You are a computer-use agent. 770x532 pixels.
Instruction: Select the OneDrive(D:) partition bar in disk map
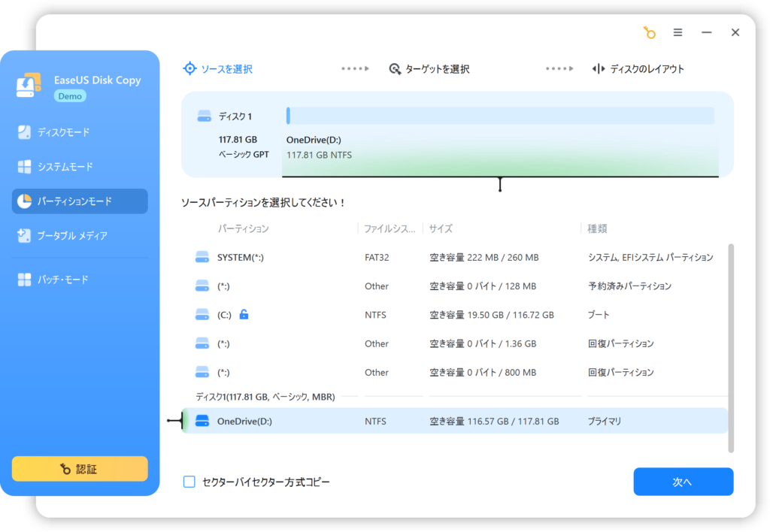(x=500, y=116)
